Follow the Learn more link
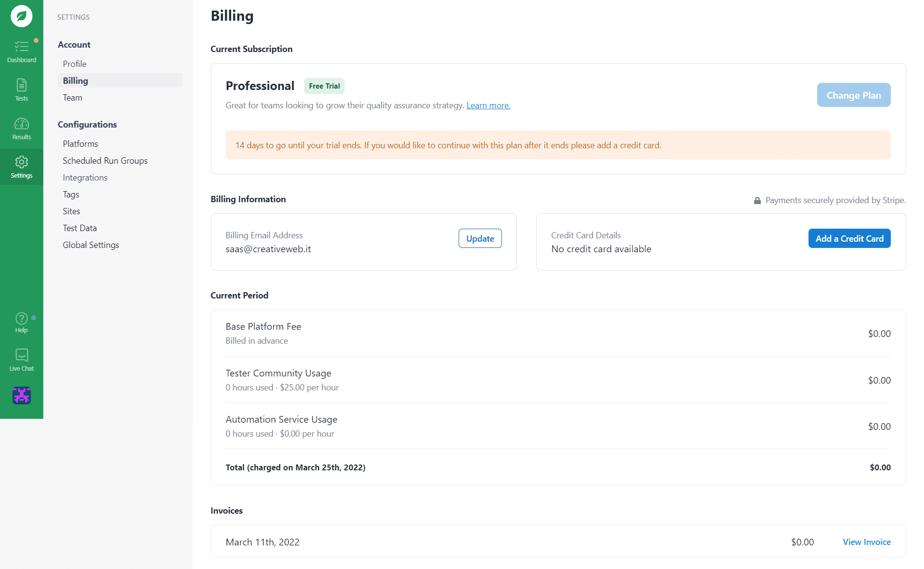This screenshot has height=569, width=924. point(488,105)
